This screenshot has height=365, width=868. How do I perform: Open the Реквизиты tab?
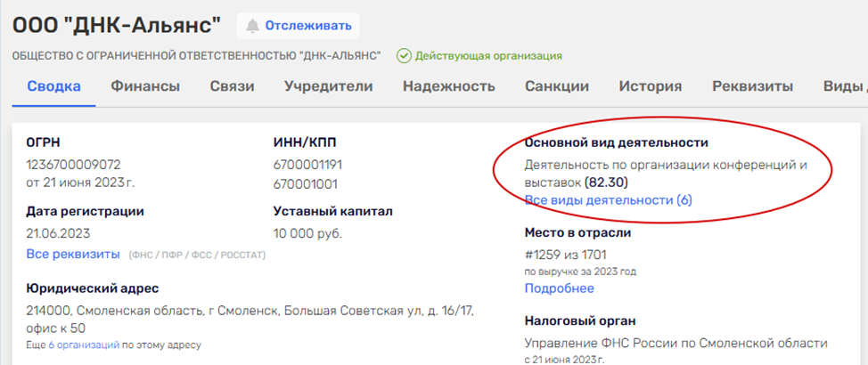[x=752, y=86]
